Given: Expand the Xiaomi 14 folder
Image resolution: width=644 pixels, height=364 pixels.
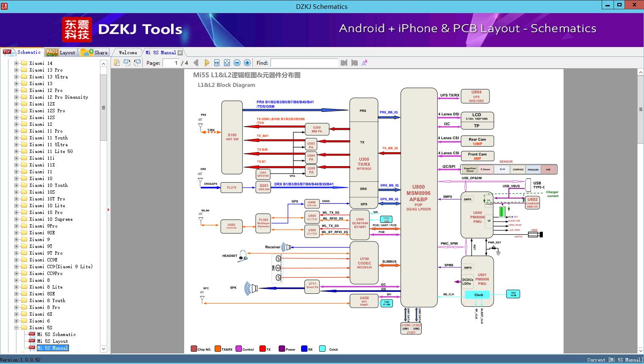Looking at the screenshot, I should [x=17, y=63].
